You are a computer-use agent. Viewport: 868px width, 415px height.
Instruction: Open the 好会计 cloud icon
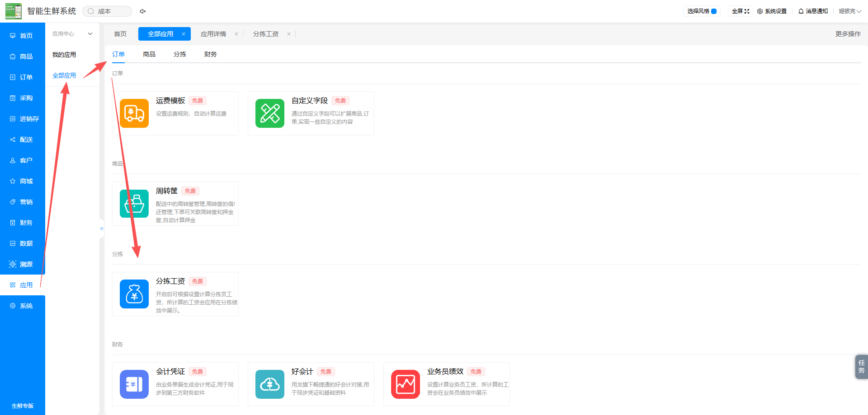pos(270,384)
